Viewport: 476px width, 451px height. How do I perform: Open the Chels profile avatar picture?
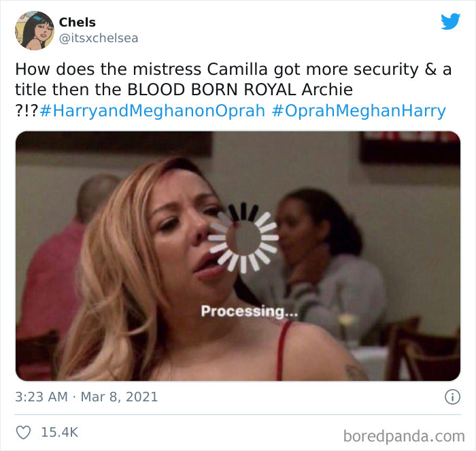pyautogui.click(x=35, y=31)
